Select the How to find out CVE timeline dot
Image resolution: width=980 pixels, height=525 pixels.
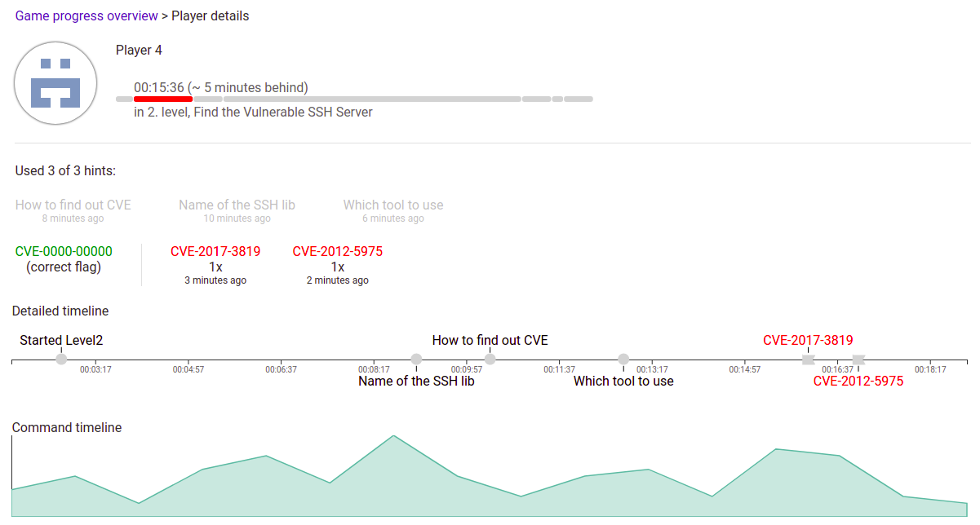coord(490,359)
